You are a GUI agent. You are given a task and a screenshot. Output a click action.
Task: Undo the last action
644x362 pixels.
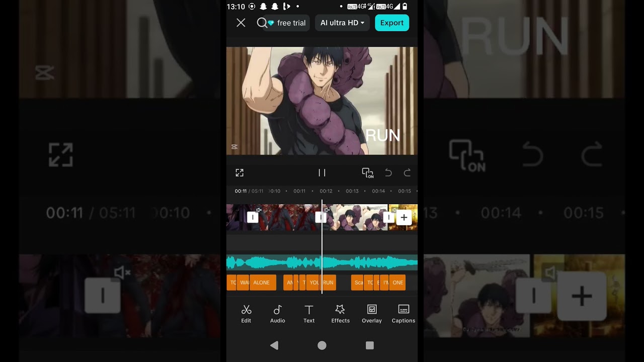tap(388, 173)
